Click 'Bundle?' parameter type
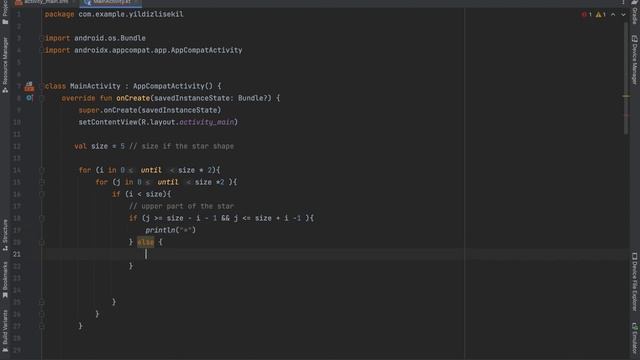This screenshot has width=640, height=360. click(254, 98)
